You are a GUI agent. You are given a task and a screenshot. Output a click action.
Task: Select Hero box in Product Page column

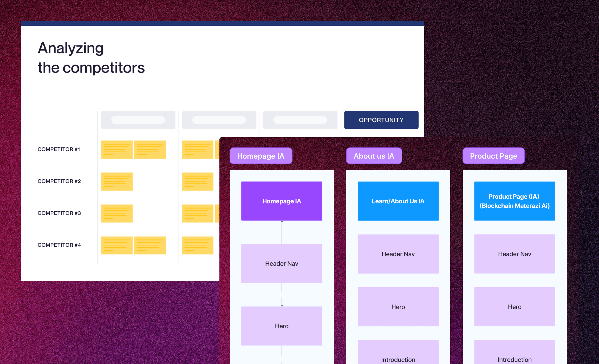(515, 307)
